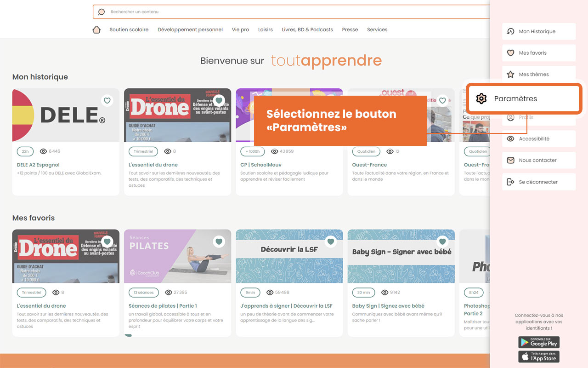Click Se déconnecter to log out

[x=538, y=182]
